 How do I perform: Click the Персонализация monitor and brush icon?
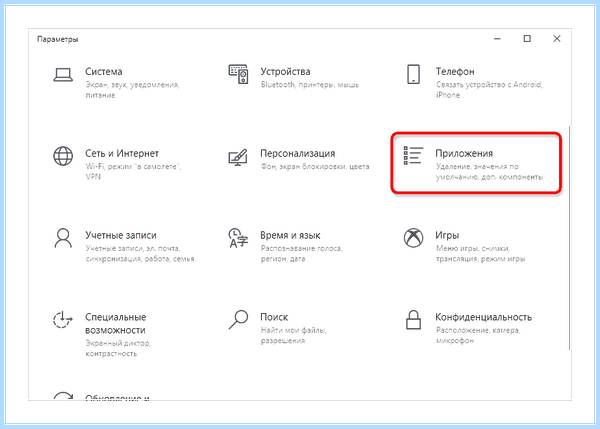[238, 157]
